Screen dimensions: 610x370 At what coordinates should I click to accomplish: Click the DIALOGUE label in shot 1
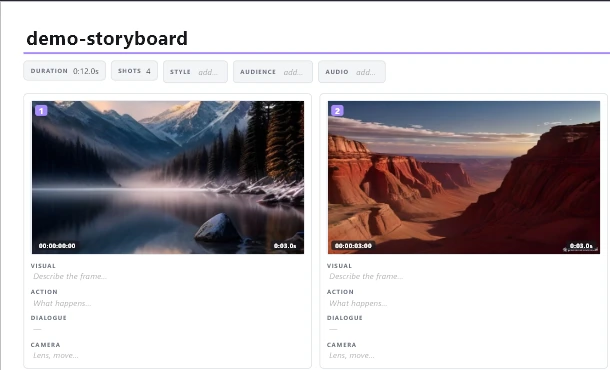(49, 318)
